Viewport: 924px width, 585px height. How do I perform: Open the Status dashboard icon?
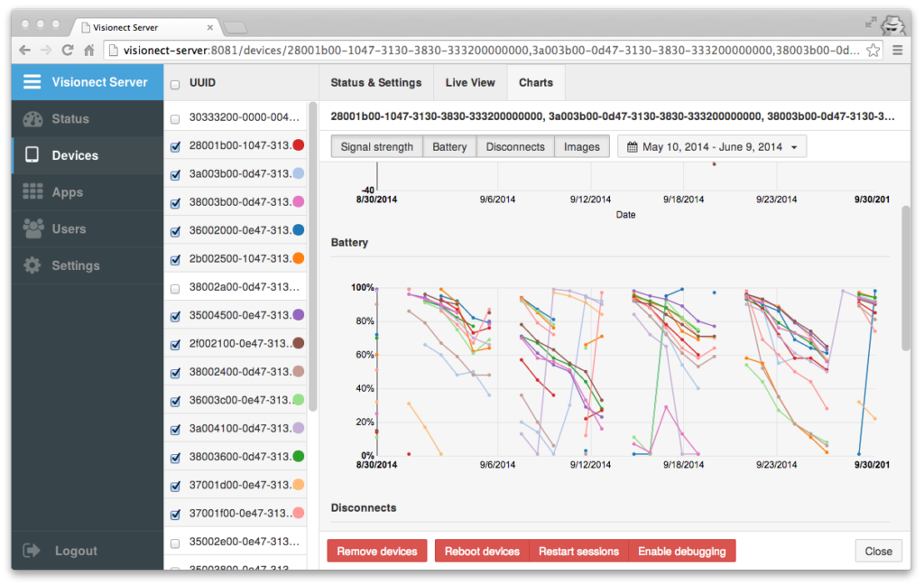33,119
